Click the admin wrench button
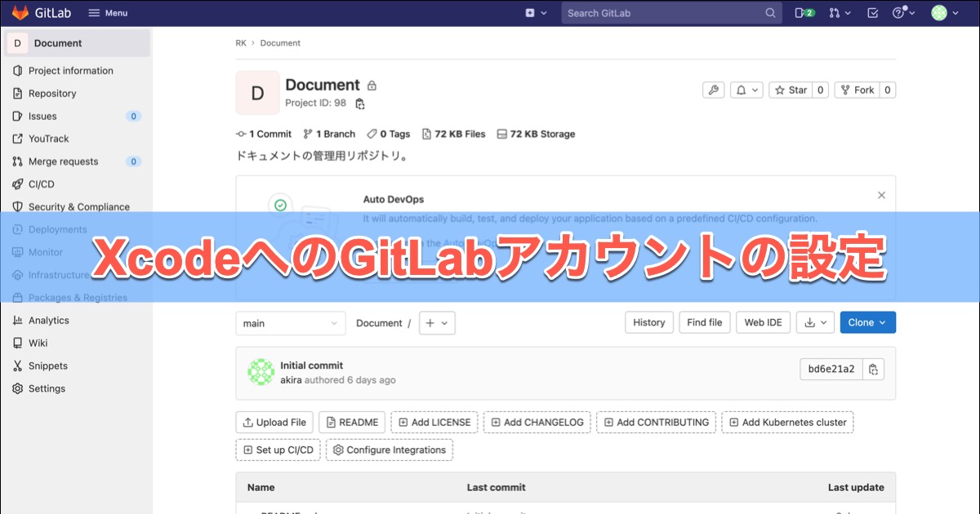 713,90
